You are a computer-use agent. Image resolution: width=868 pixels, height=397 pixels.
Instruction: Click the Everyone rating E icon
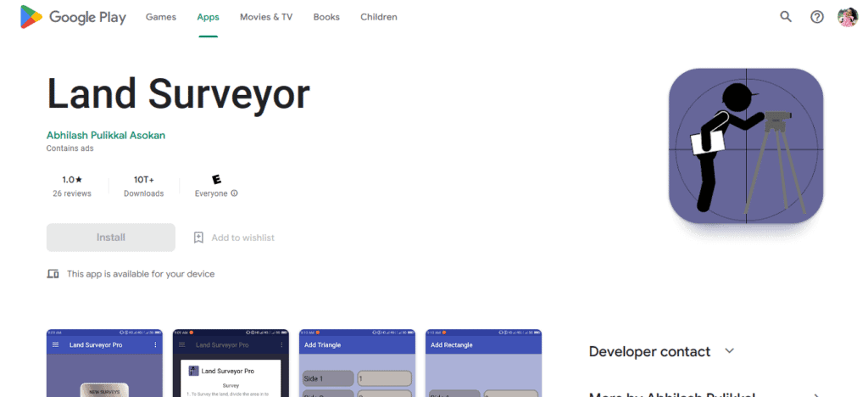click(216, 179)
